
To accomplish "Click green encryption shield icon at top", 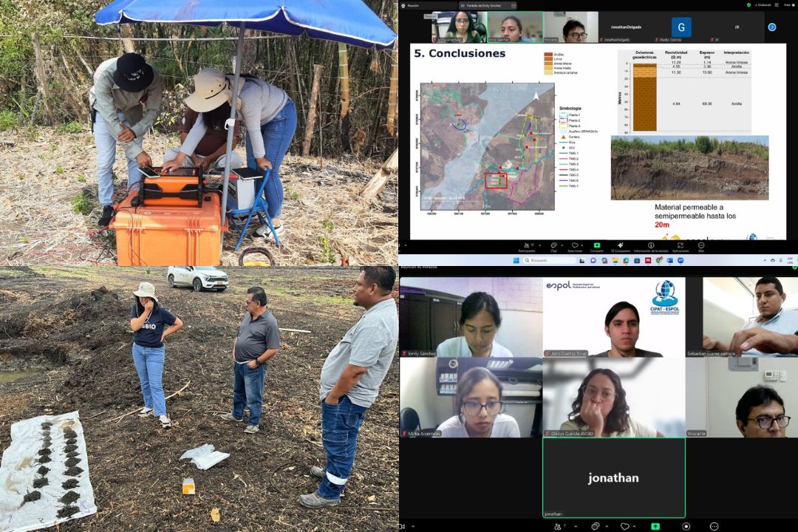I will coord(748,4).
